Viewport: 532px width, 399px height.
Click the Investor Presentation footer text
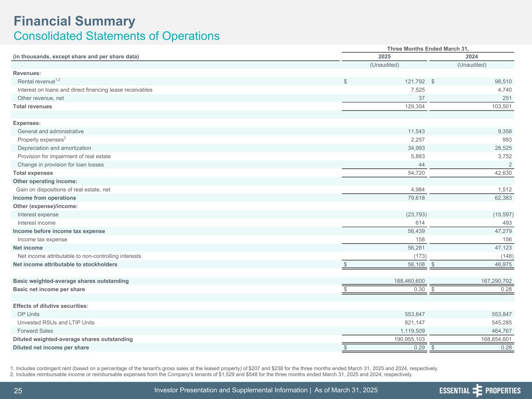click(266, 390)
